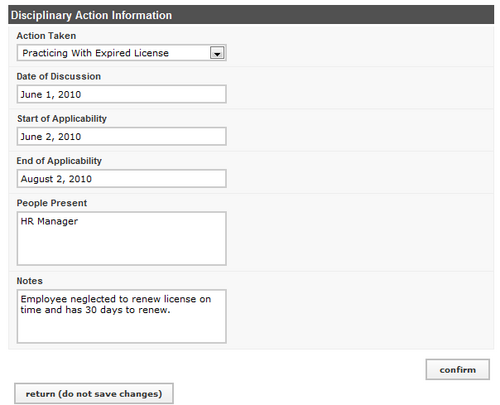Click the 'Action Taken' label
This screenshot has width=500, height=405.
[x=46, y=36]
